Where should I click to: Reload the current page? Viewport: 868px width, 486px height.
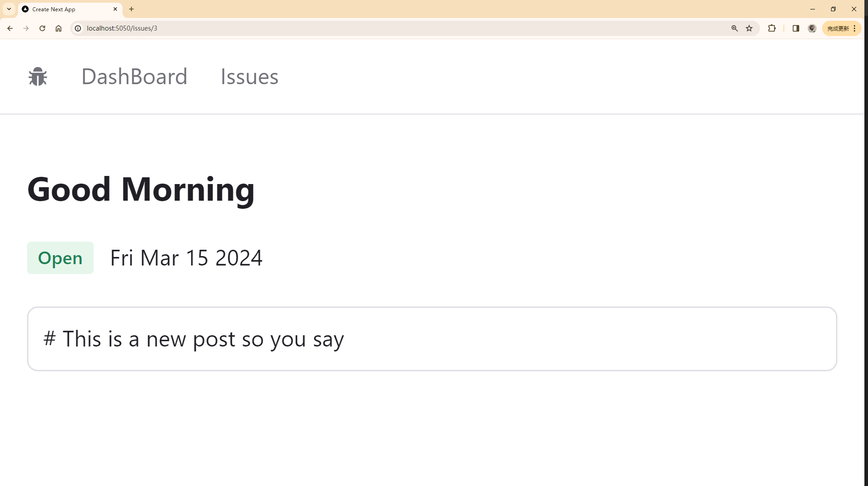[x=42, y=28]
